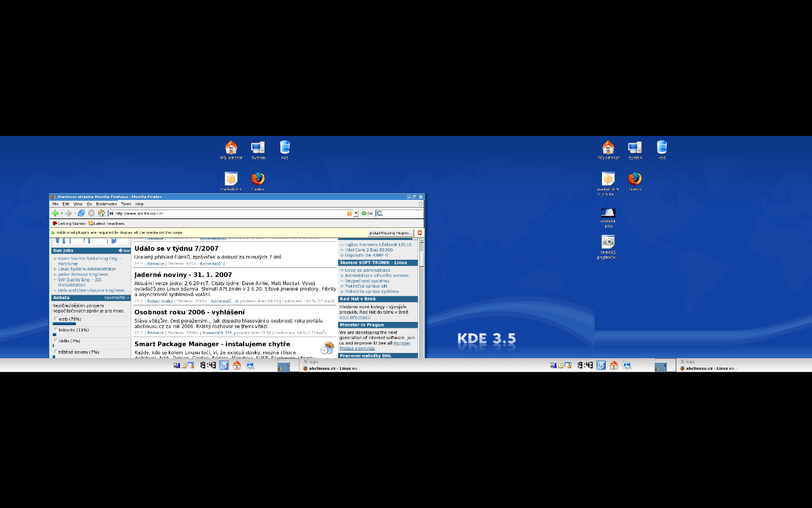Click 'navrhněte »' link in Anketa header
The height and width of the screenshot is (508, 812).
pyautogui.click(x=117, y=297)
